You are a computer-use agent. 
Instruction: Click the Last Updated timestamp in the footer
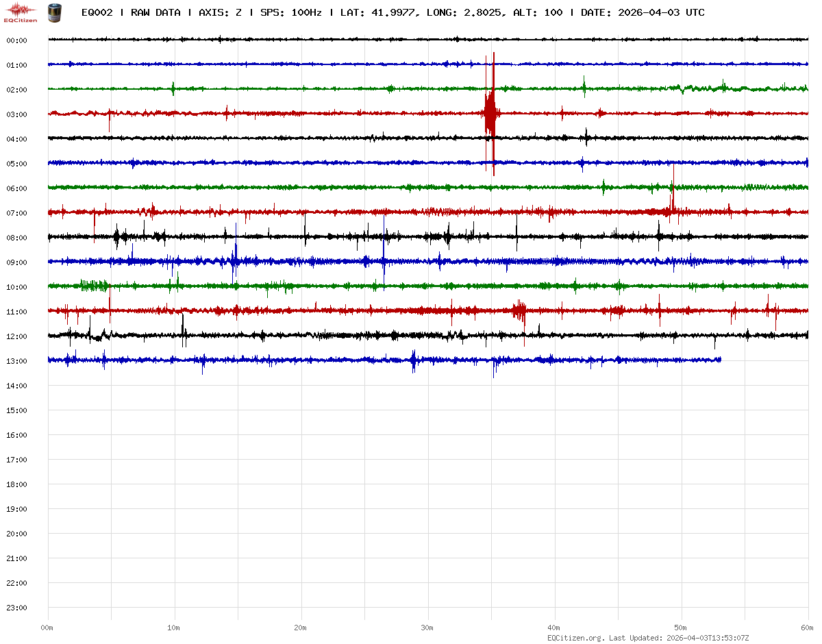click(709, 638)
